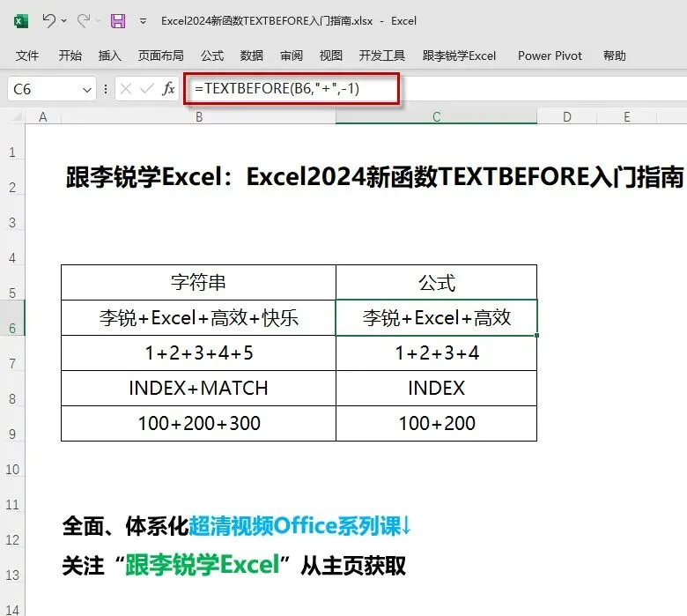Select column C header
Viewport: 687px width, 616px height.
[436, 116]
